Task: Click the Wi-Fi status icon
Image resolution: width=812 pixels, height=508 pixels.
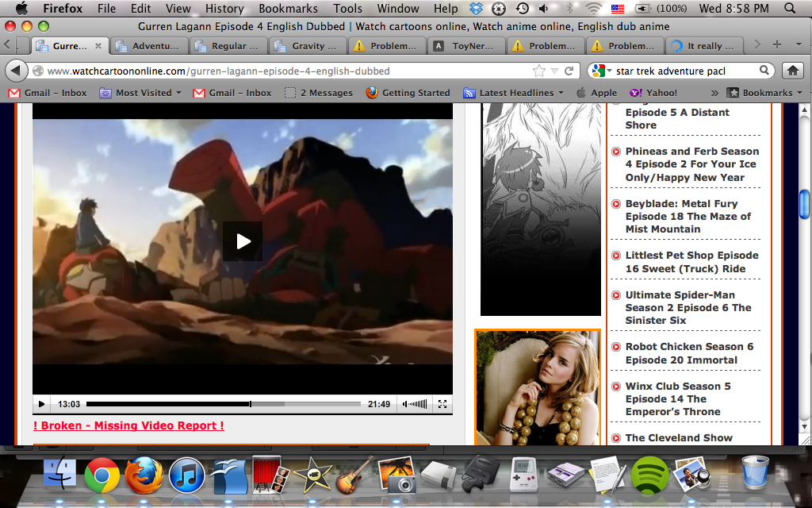Action: click(x=593, y=8)
